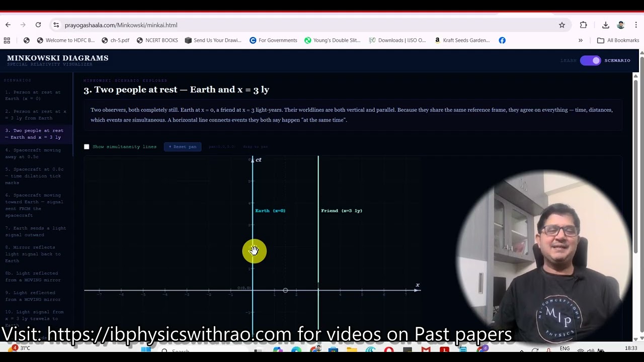Select scenario 8 Mirror reflects light signal back

click(x=36, y=254)
